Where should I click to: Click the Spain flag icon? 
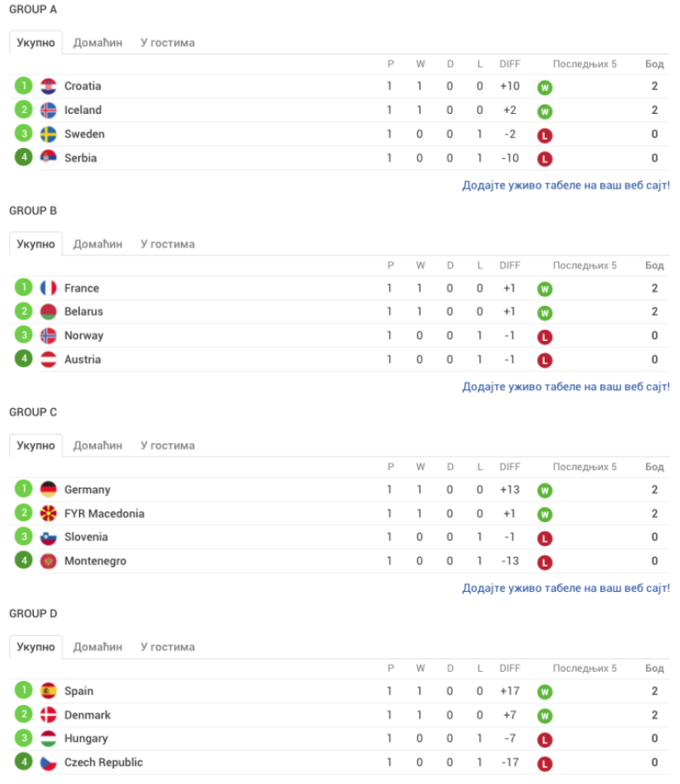click(x=48, y=691)
